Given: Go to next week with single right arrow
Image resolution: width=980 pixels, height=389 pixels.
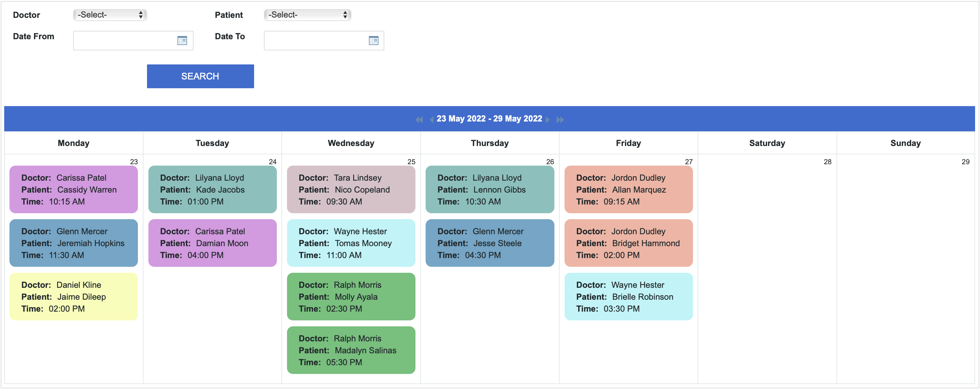Looking at the screenshot, I should coord(548,119).
